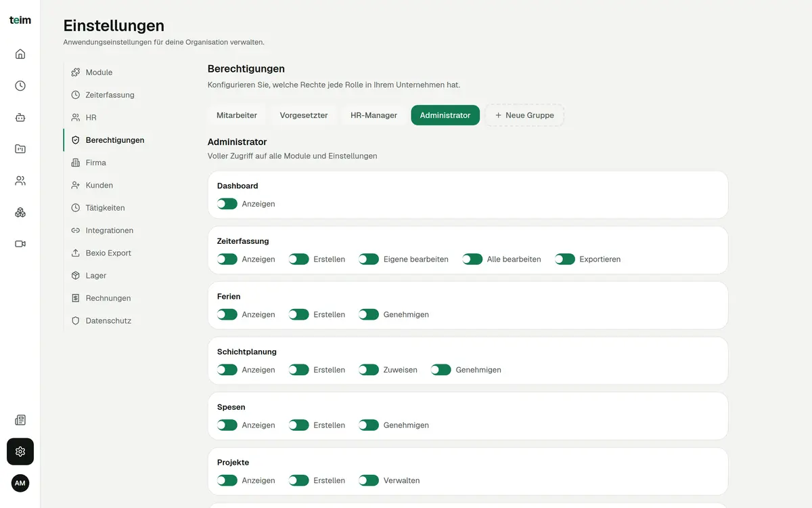The width and height of the screenshot is (812, 508).
Task: Open the home icon in left rail
Action: (20, 54)
